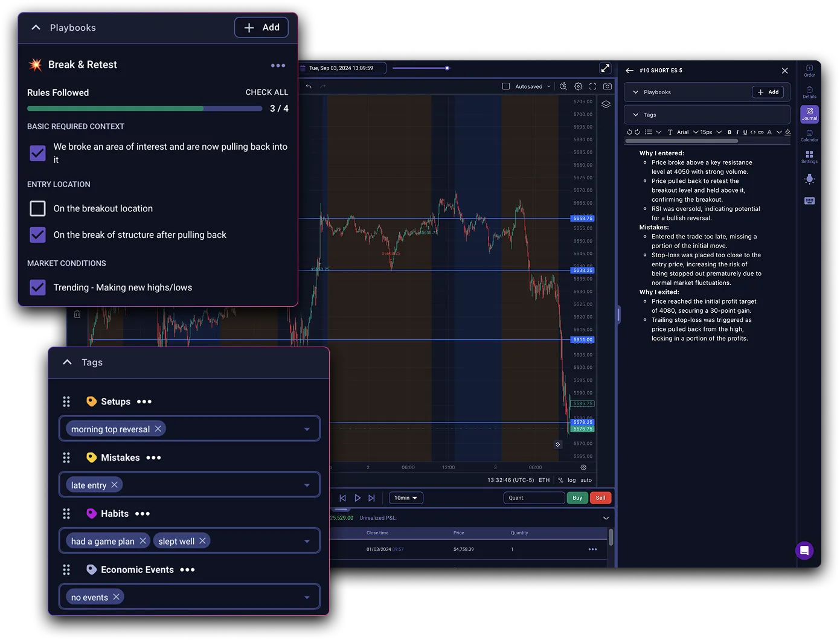
Task: Click the red Sell button
Action: 600,498
